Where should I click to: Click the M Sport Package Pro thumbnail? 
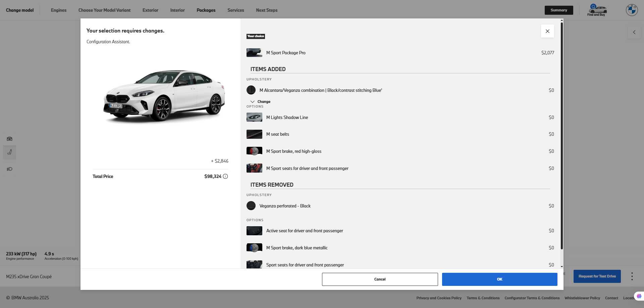coord(254,53)
